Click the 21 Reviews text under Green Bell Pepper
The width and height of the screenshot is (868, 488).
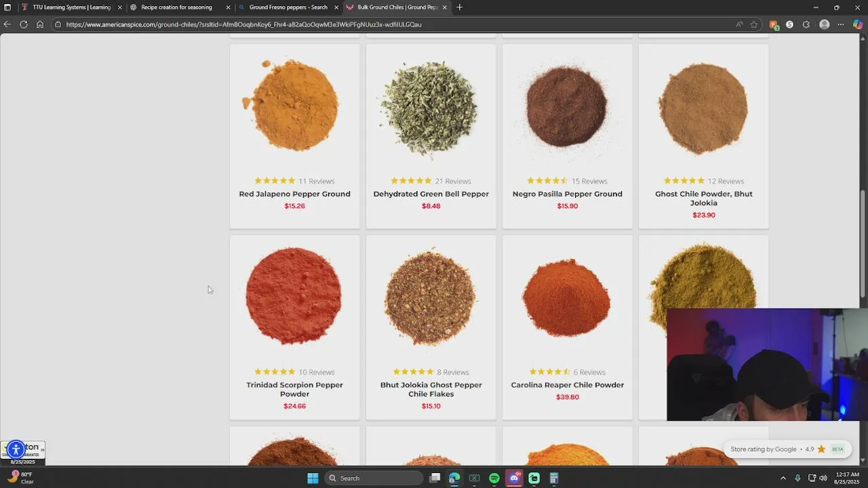coord(453,181)
